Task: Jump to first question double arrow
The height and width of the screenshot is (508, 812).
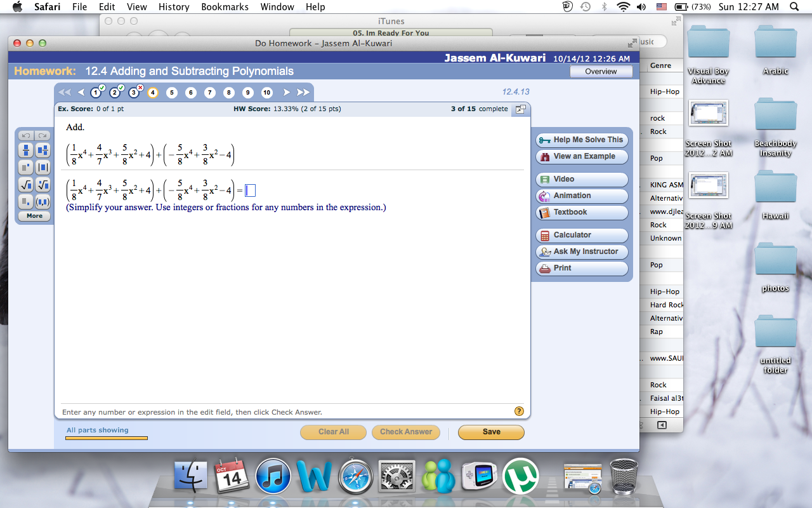Action: pyautogui.click(x=65, y=93)
